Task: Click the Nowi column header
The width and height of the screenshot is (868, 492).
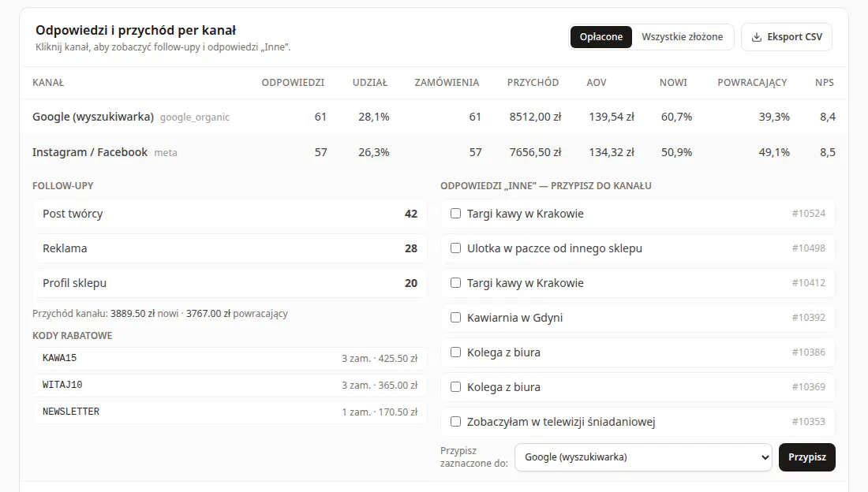Action: point(673,83)
